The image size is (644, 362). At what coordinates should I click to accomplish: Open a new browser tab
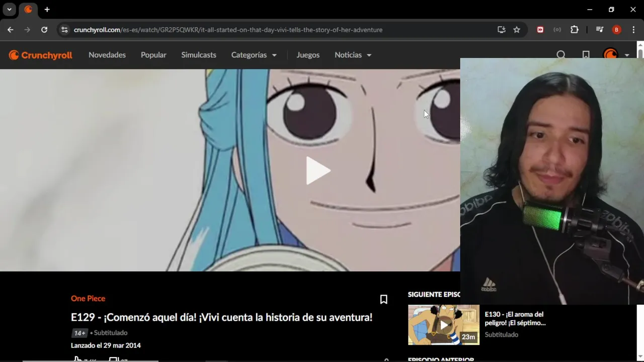tap(47, 10)
